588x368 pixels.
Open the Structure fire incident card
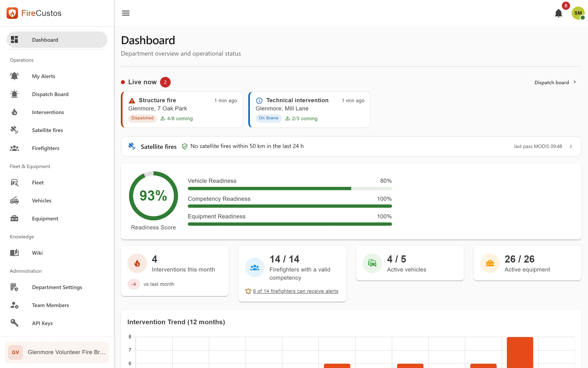click(x=182, y=110)
